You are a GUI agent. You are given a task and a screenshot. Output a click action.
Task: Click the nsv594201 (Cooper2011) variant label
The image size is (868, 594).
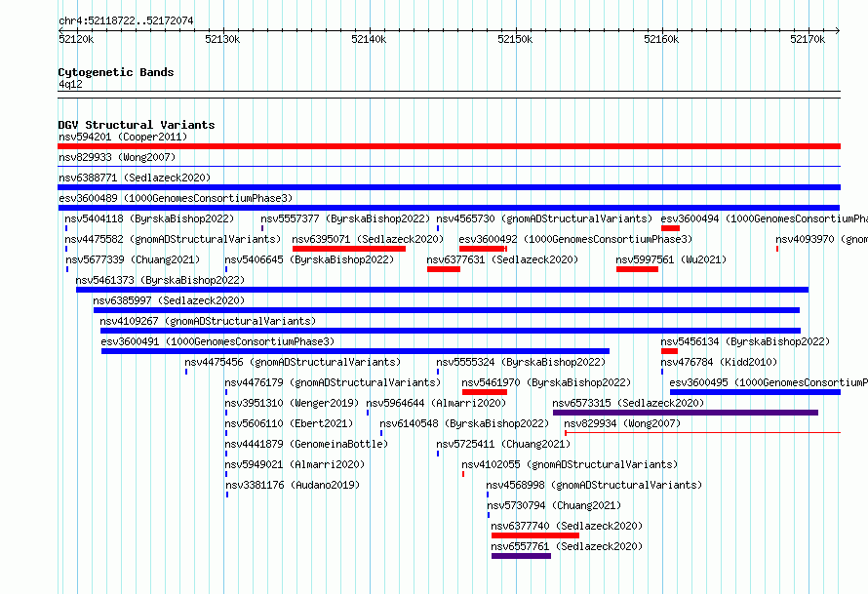point(123,137)
